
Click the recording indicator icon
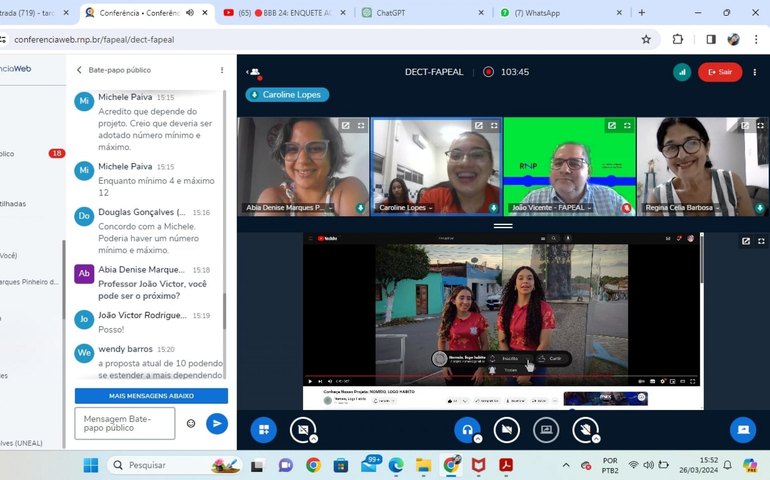tap(489, 72)
